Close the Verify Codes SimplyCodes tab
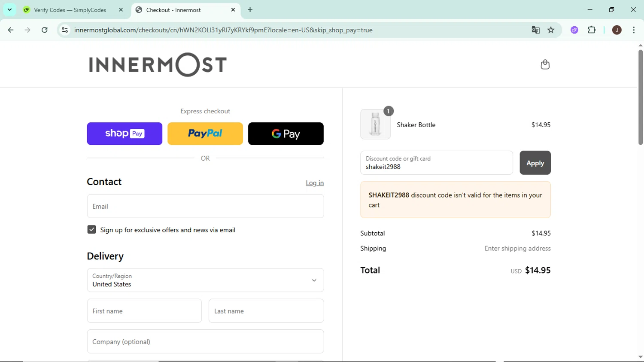Viewport: 644px width, 362px height. click(121, 10)
